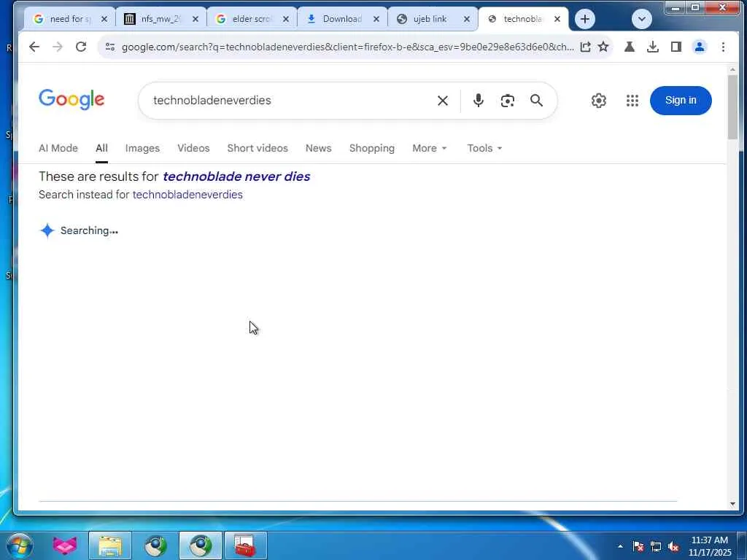Go to Google home via logo
The height and width of the screenshot is (560, 747).
coord(71,99)
